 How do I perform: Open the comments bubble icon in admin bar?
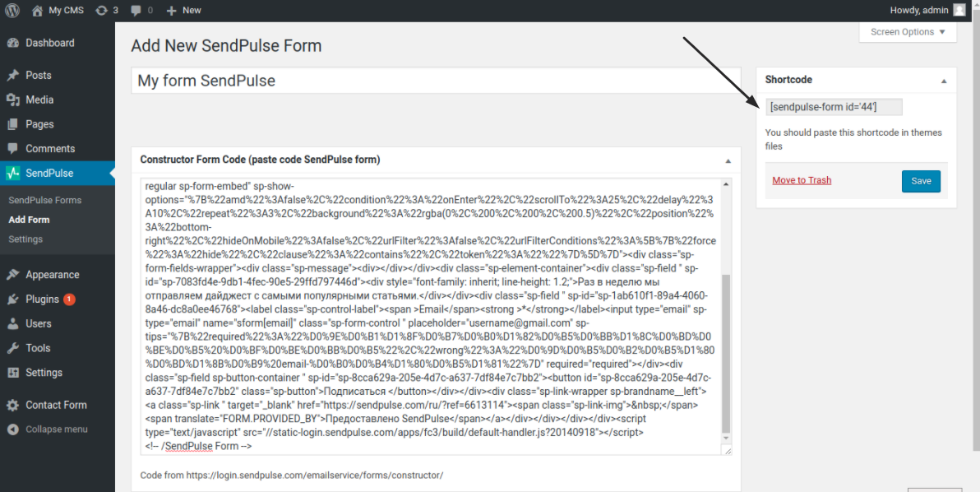coord(136,10)
